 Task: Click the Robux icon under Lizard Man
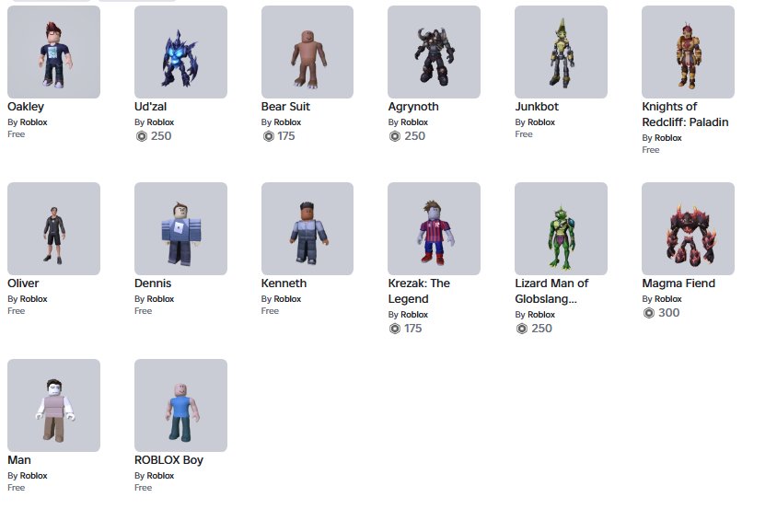(x=522, y=329)
